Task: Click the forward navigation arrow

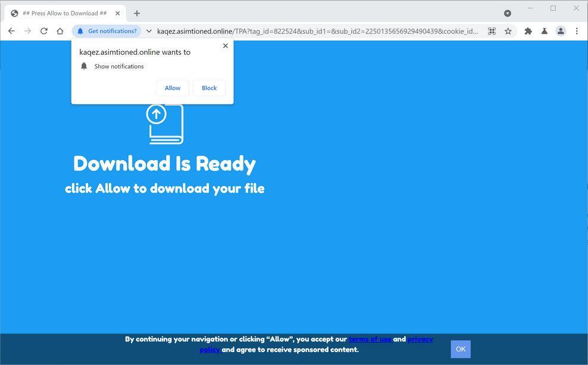Action: [x=27, y=31]
